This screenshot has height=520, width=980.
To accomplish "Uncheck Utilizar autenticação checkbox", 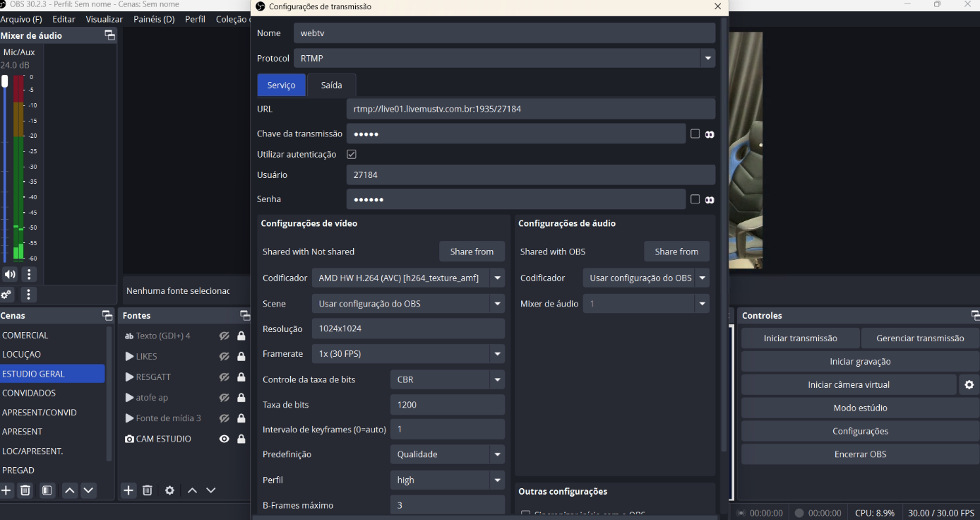I will (x=352, y=154).
